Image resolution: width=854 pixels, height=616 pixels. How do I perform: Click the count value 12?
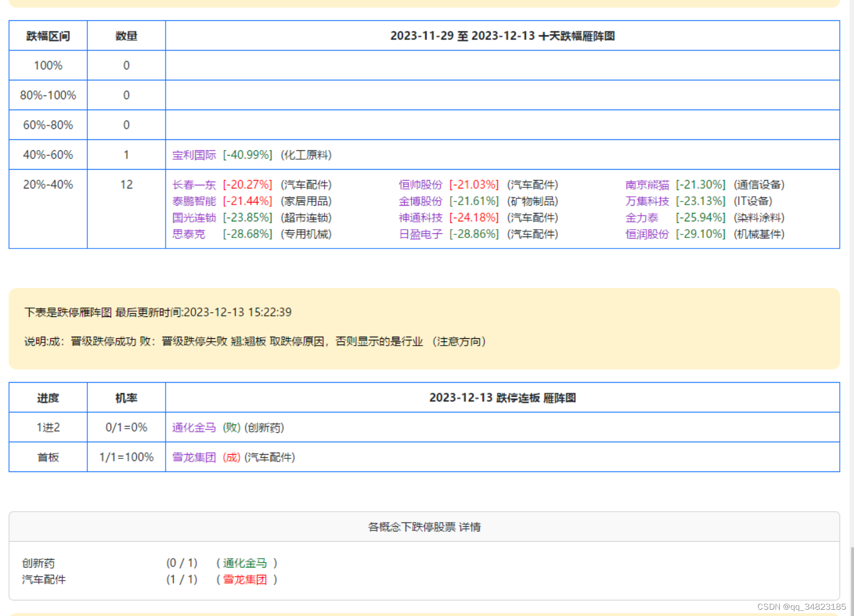pos(126,185)
